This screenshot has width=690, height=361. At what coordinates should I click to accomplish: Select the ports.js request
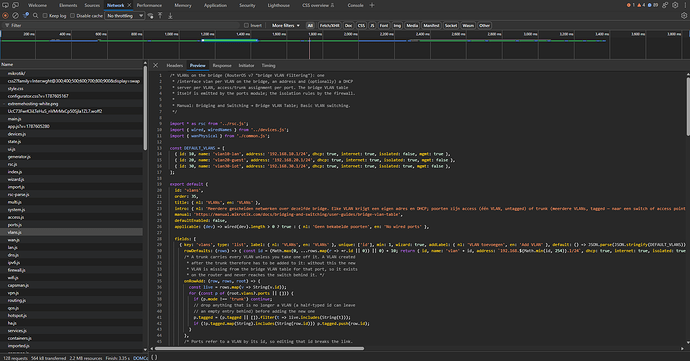[71, 225]
